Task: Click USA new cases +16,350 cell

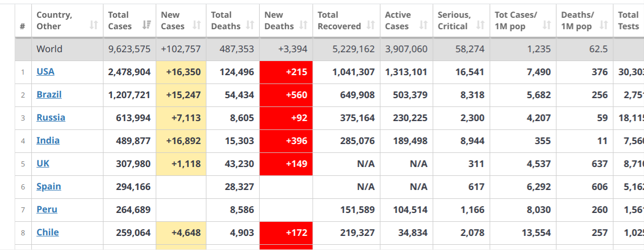Action: coord(181,72)
